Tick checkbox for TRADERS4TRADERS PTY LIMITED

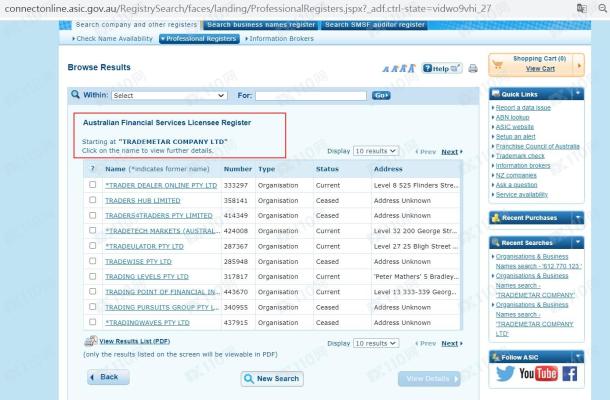[x=92, y=215]
